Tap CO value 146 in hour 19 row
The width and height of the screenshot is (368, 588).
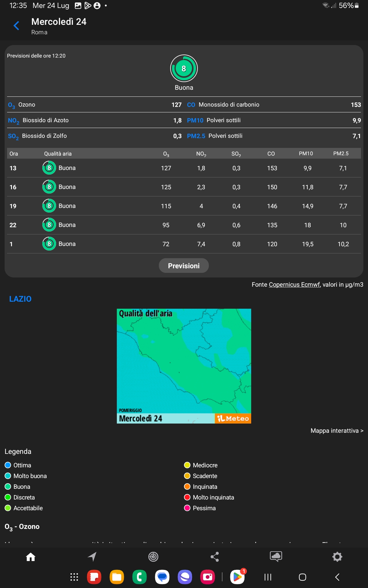coord(272,206)
